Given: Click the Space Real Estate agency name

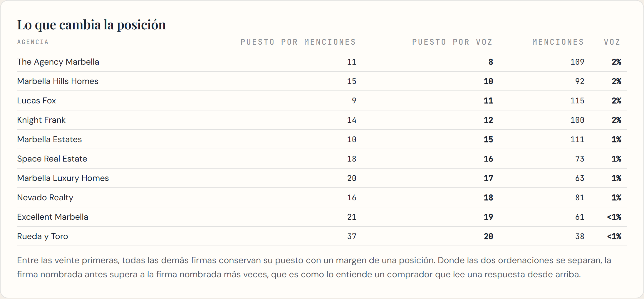Looking at the screenshot, I should point(52,159).
